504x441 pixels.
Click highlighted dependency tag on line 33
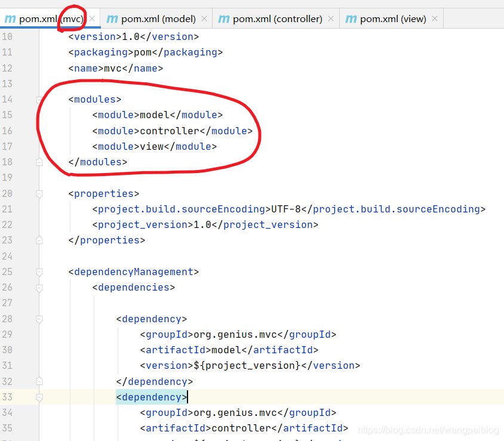(x=152, y=397)
